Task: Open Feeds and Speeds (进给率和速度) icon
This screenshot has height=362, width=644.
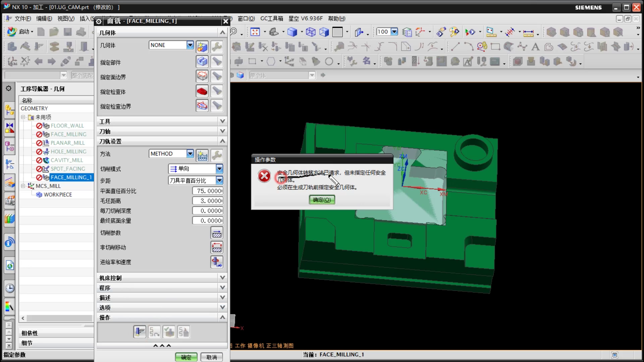Action: click(217, 262)
